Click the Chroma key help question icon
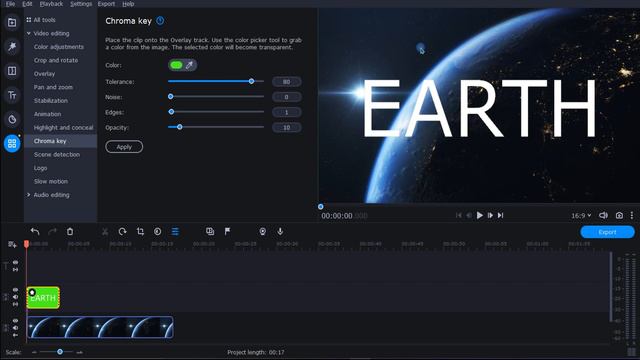 point(160,20)
